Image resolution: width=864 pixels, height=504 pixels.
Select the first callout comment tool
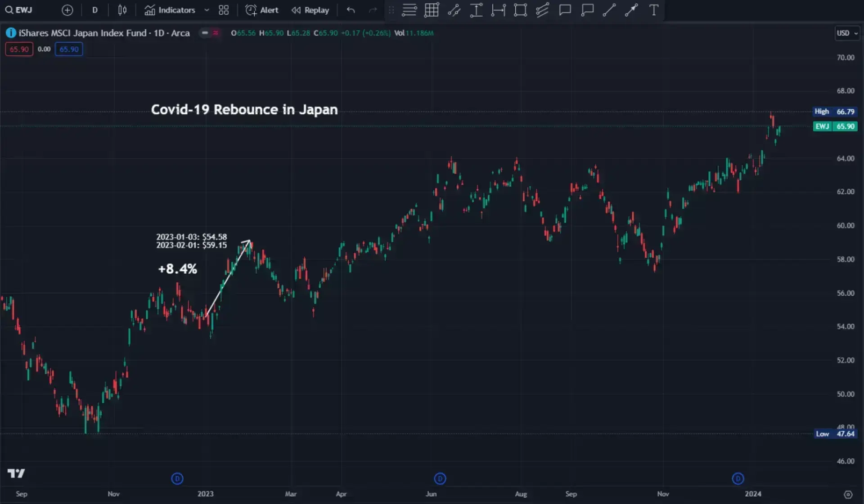pos(565,10)
